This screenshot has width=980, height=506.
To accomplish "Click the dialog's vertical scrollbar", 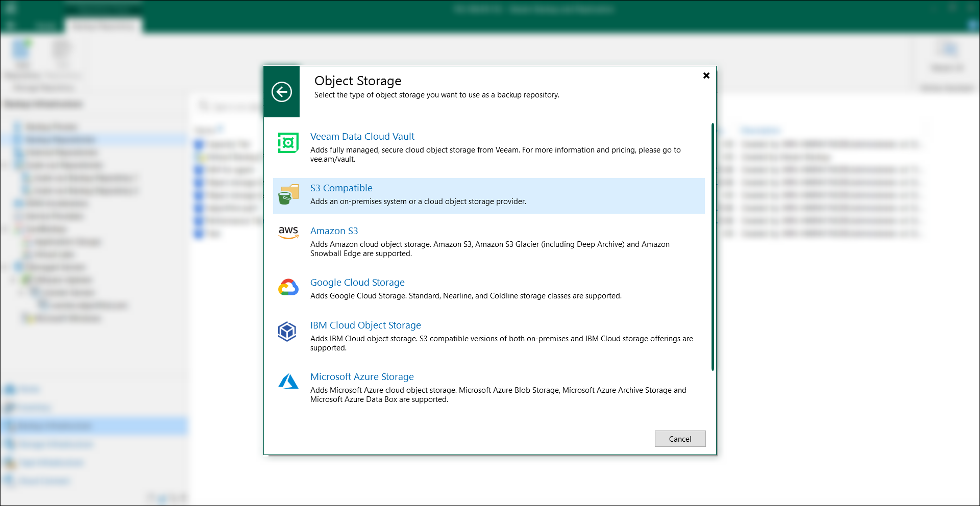I will click(x=713, y=247).
